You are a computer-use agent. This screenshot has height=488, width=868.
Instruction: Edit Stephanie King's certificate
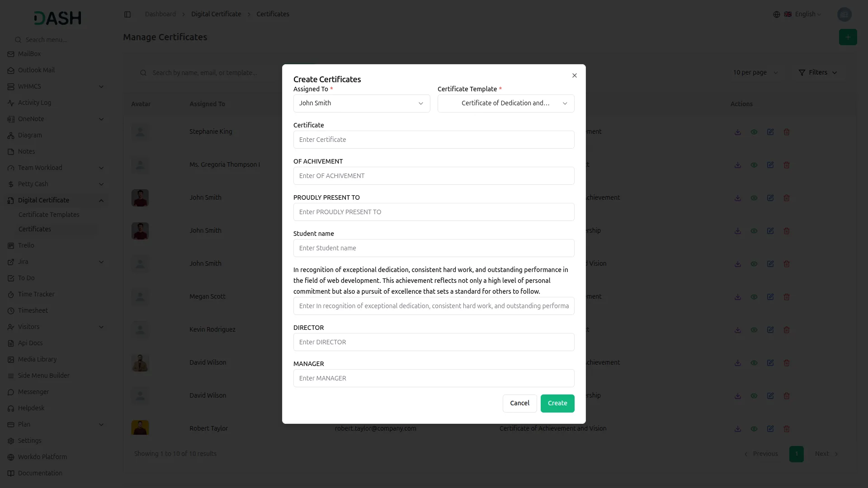tap(770, 132)
